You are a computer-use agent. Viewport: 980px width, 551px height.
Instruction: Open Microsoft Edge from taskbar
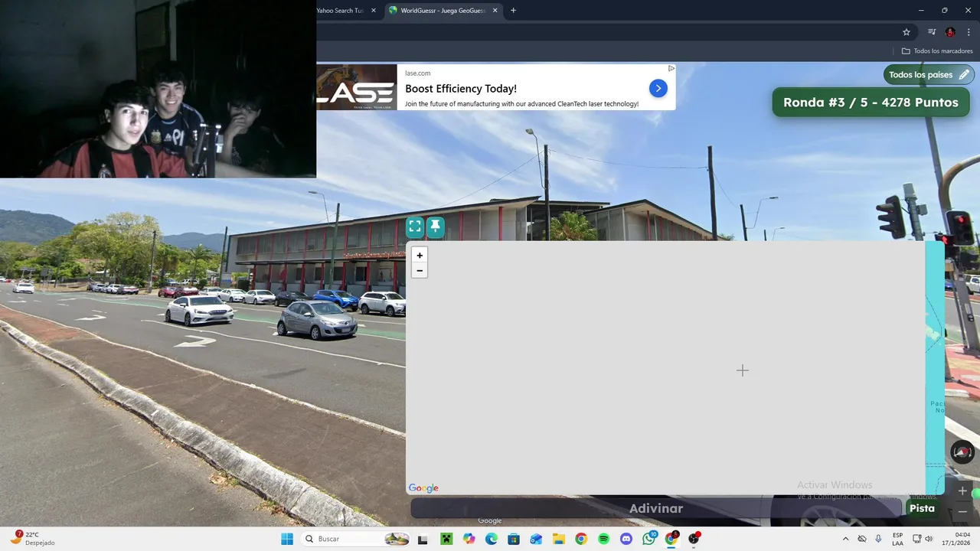491,539
